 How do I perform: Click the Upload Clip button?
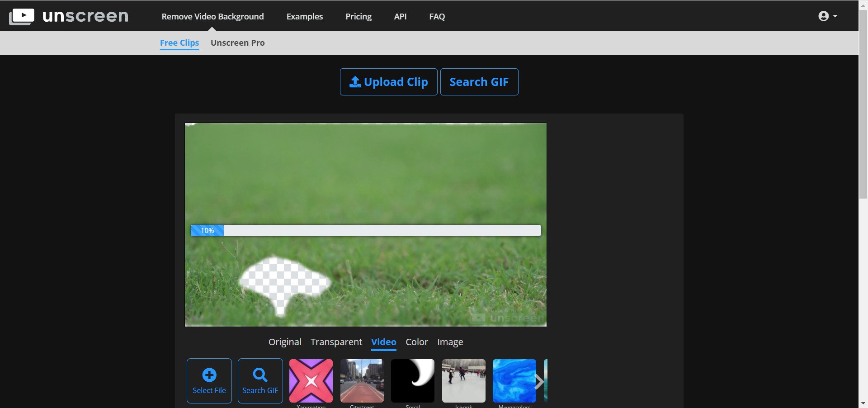pyautogui.click(x=388, y=82)
